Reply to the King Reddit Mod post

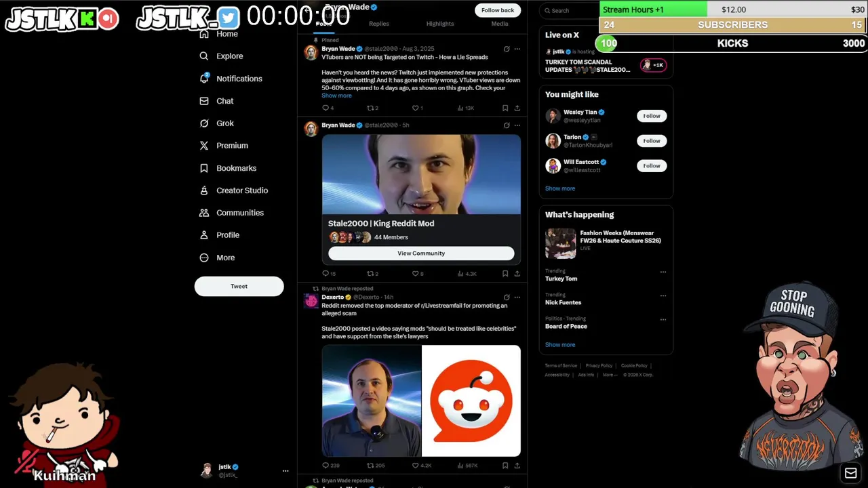(x=329, y=274)
